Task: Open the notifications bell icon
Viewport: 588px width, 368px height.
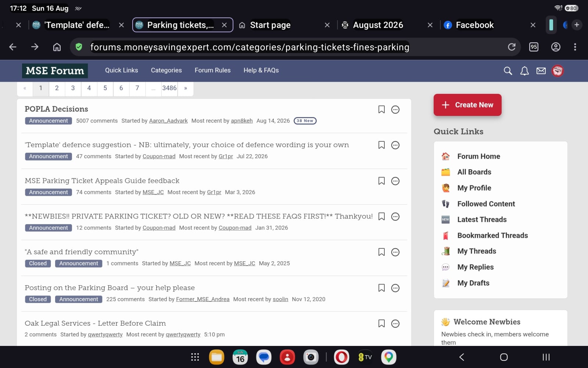Action: pos(524,71)
